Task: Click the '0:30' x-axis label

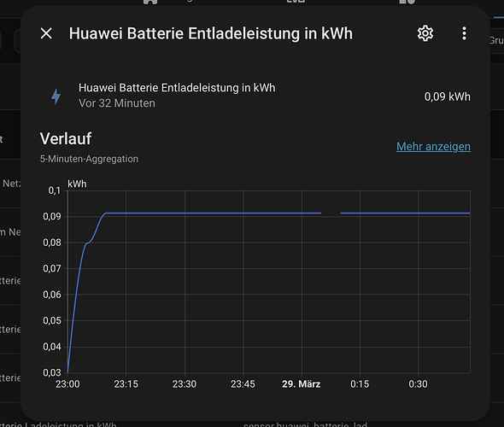Action: pos(419,384)
